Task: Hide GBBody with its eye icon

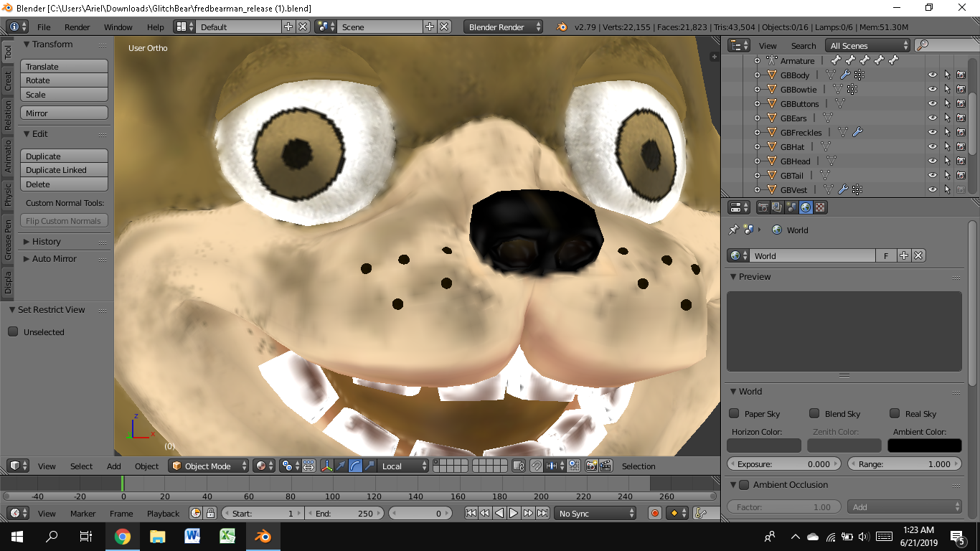Action: (933, 75)
